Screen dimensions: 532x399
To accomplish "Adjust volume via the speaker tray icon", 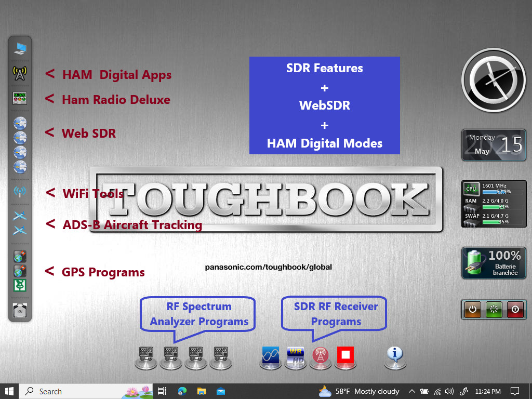I will click(x=448, y=391).
